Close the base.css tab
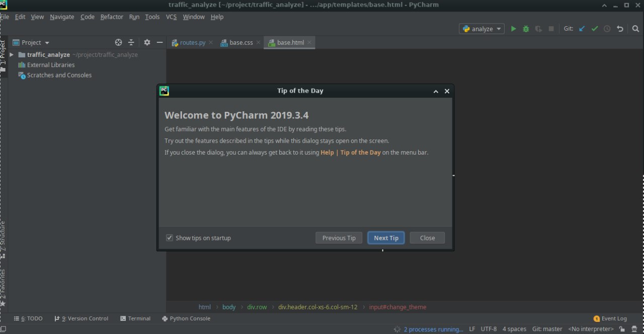Viewport: 644px width, 334px height. pos(258,42)
